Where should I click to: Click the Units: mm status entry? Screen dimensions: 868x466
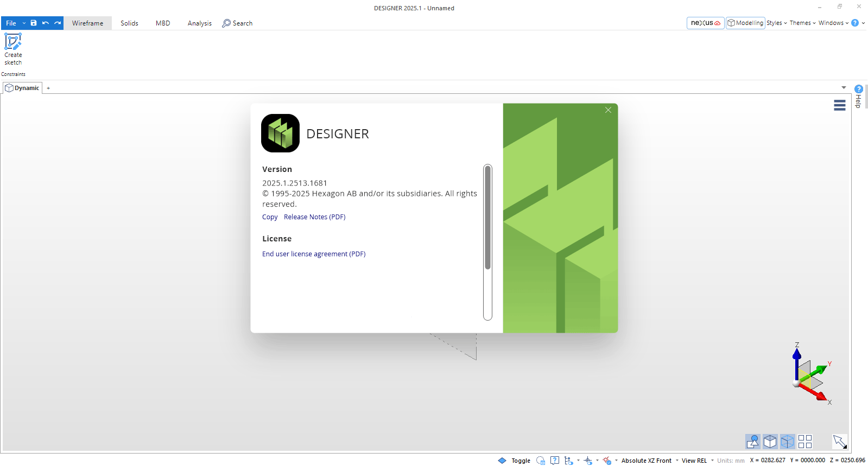[731, 461]
